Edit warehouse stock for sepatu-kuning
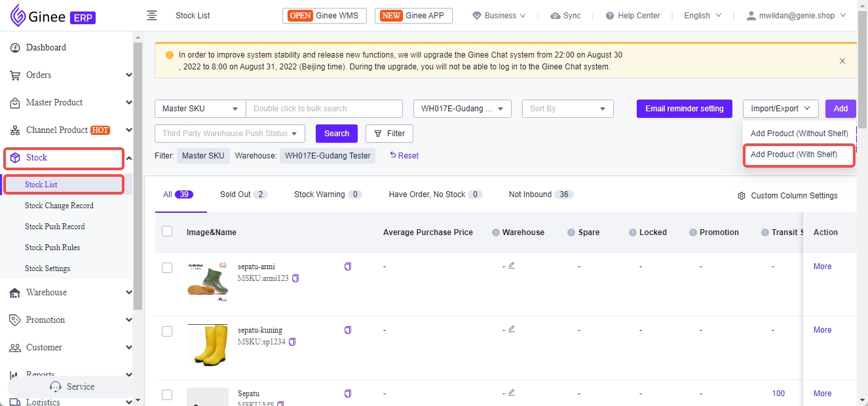868x406 pixels. [x=512, y=329]
